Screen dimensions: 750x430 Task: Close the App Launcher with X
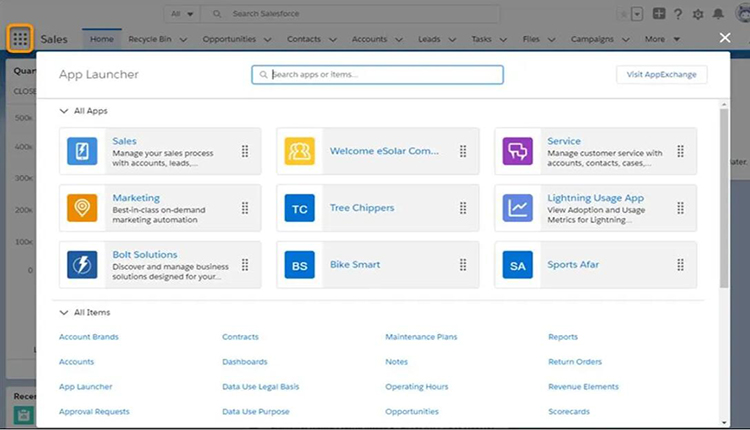click(725, 38)
